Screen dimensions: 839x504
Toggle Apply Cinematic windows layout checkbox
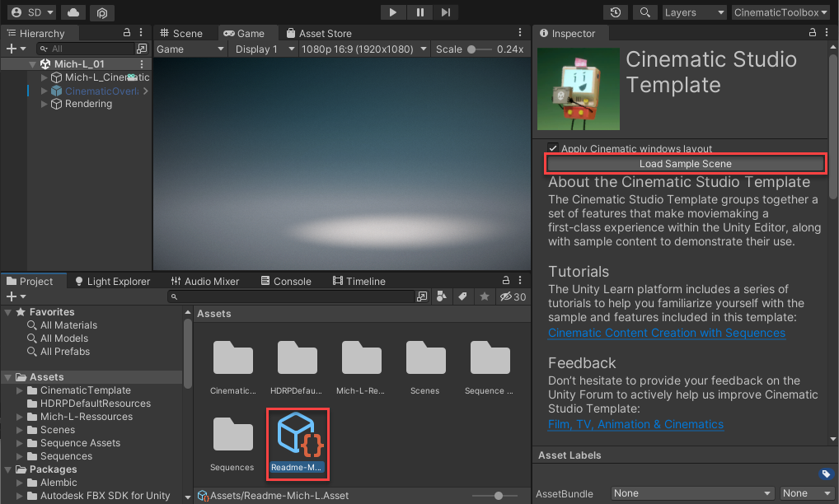pyautogui.click(x=553, y=149)
